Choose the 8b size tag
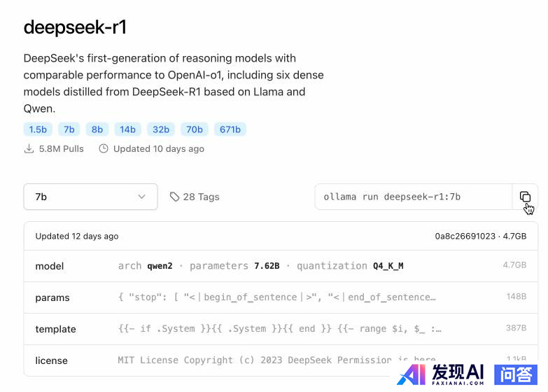 [97, 129]
